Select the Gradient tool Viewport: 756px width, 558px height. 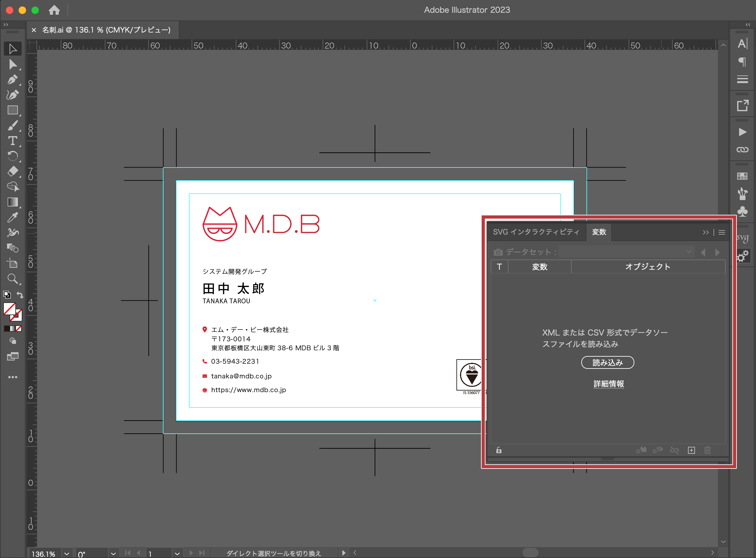13,202
